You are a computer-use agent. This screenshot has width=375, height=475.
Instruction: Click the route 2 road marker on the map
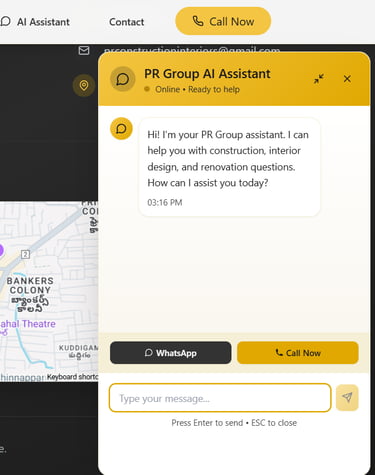tap(25, 254)
